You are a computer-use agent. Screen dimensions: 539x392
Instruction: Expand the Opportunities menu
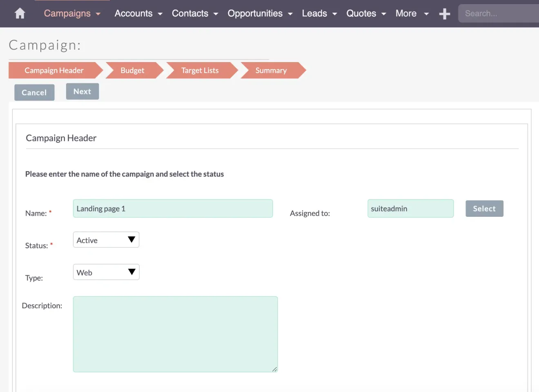click(x=260, y=13)
